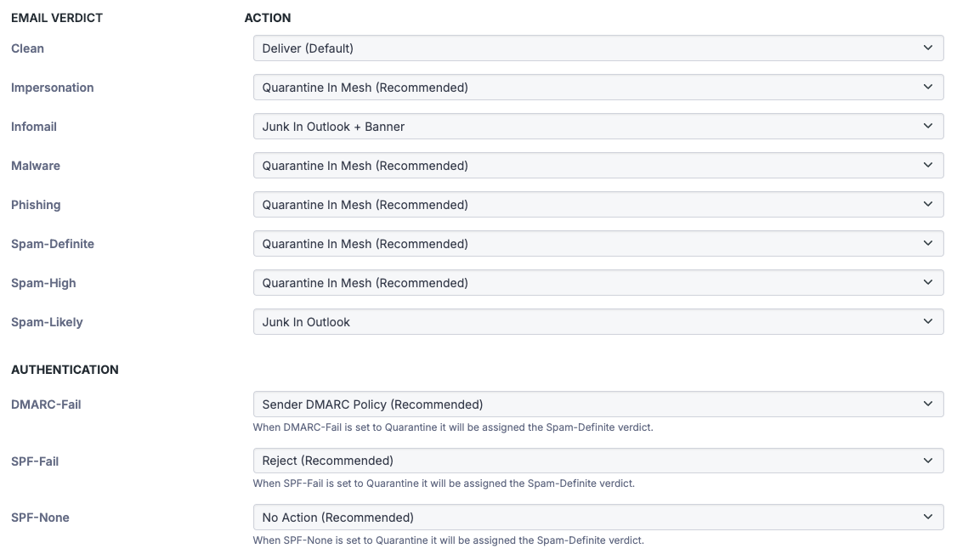This screenshot has height=560, width=957.
Task: Open the SPF-Fail 'Reject (Recommended)' dropdown
Action: (597, 461)
